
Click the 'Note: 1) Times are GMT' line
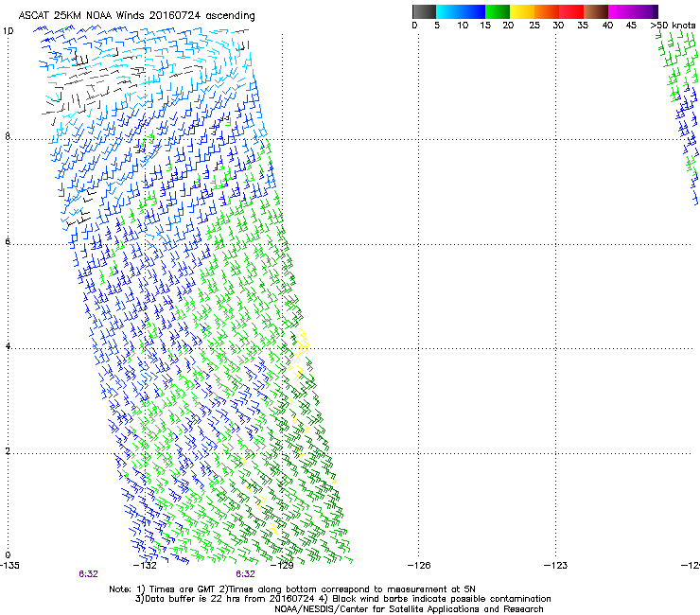(x=292, y=589)
